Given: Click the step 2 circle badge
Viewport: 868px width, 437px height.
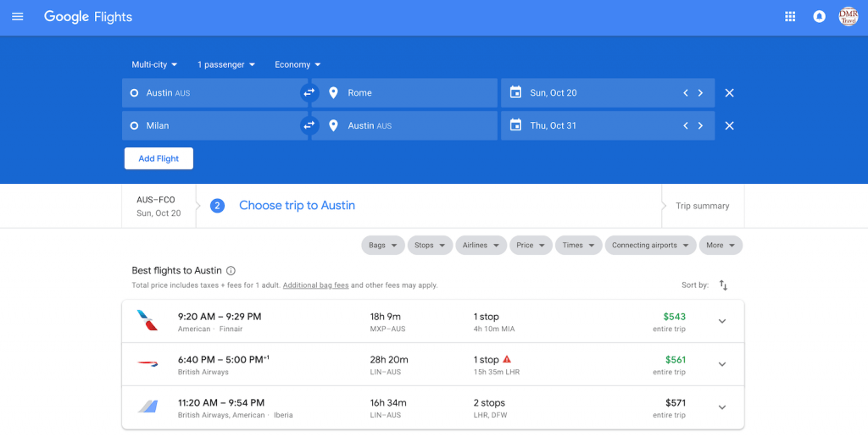Looking at the screenshot, I should click(217, 206).
